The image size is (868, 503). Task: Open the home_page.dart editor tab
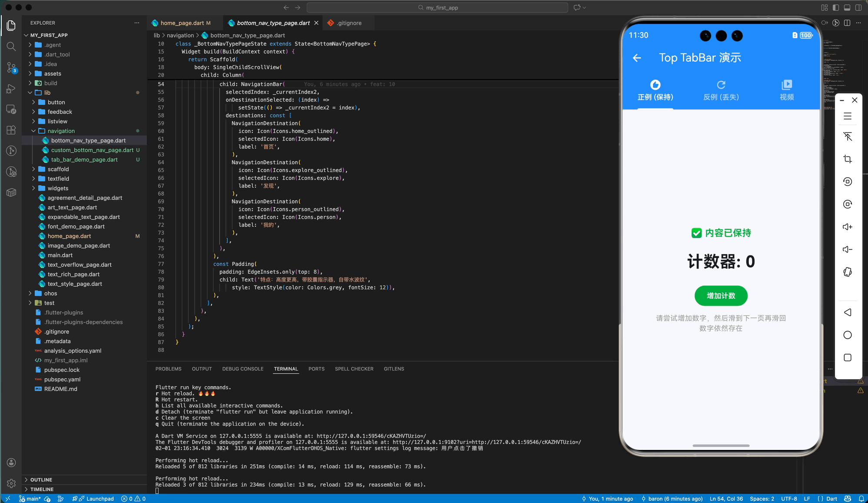coord(182,23)
